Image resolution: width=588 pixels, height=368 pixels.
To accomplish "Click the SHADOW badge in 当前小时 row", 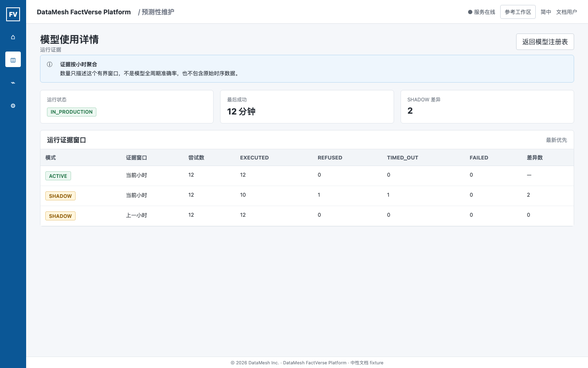I will pyautogui.click(x=60, y=196).
